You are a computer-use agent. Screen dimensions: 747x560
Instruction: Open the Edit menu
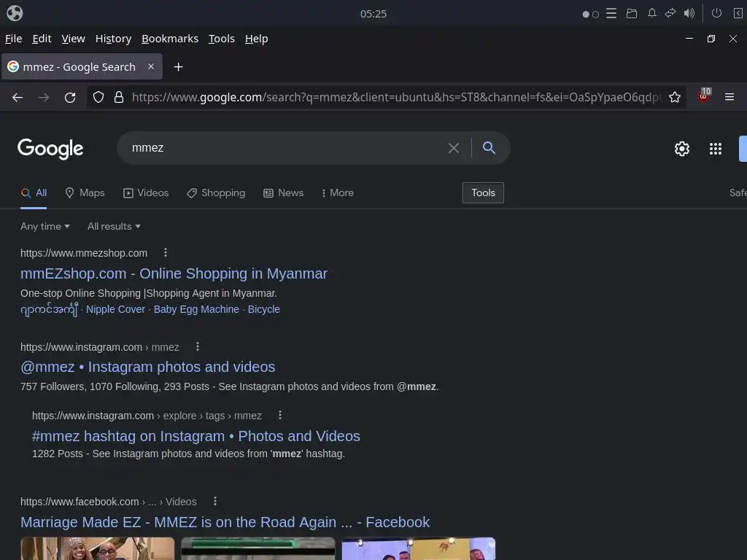pos(42,39)
